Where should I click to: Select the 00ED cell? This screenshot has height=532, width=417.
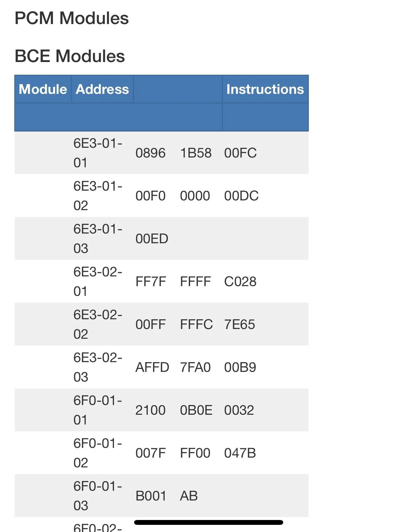(152, 239)
